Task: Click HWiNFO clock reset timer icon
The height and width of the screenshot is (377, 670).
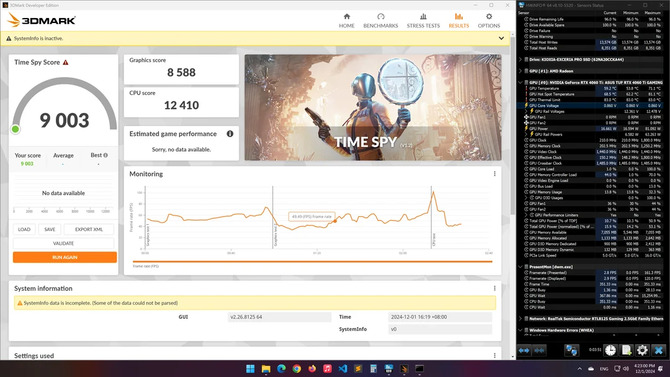Action: pyautogui.click(x=610, y=350)
